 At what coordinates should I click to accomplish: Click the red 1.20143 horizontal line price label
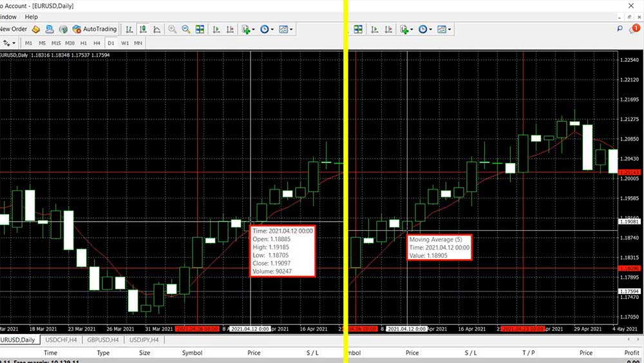coord(629,172)
